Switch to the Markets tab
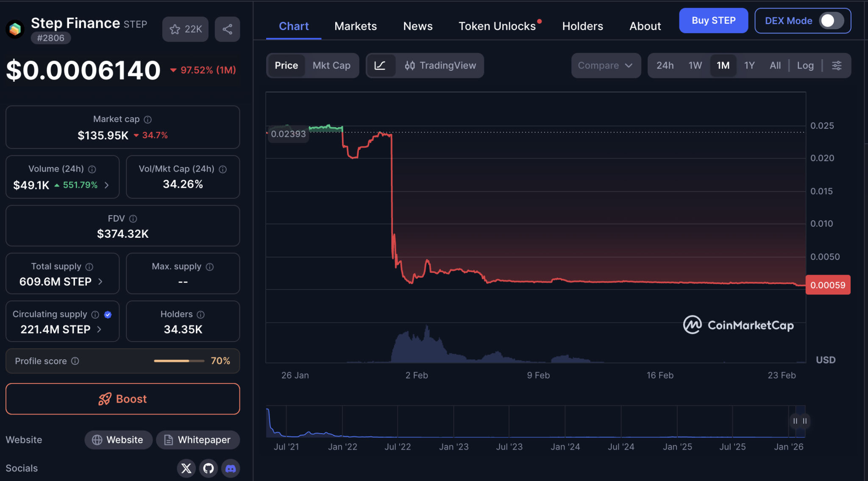 point(355,26)
